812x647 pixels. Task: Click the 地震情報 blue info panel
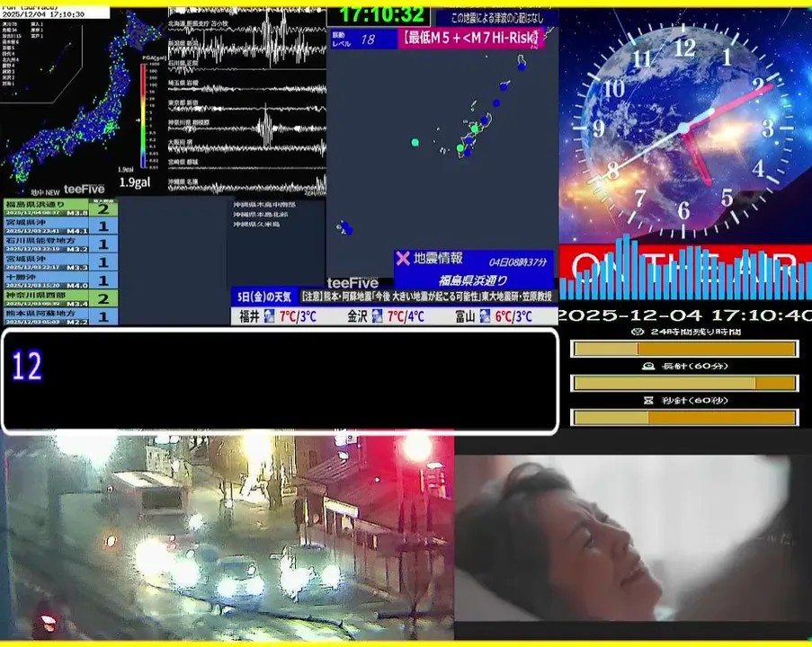[474, 270]
